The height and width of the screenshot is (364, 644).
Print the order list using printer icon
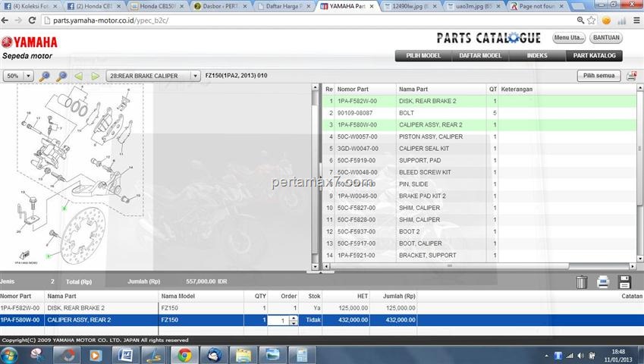click(x=603, y=282)
